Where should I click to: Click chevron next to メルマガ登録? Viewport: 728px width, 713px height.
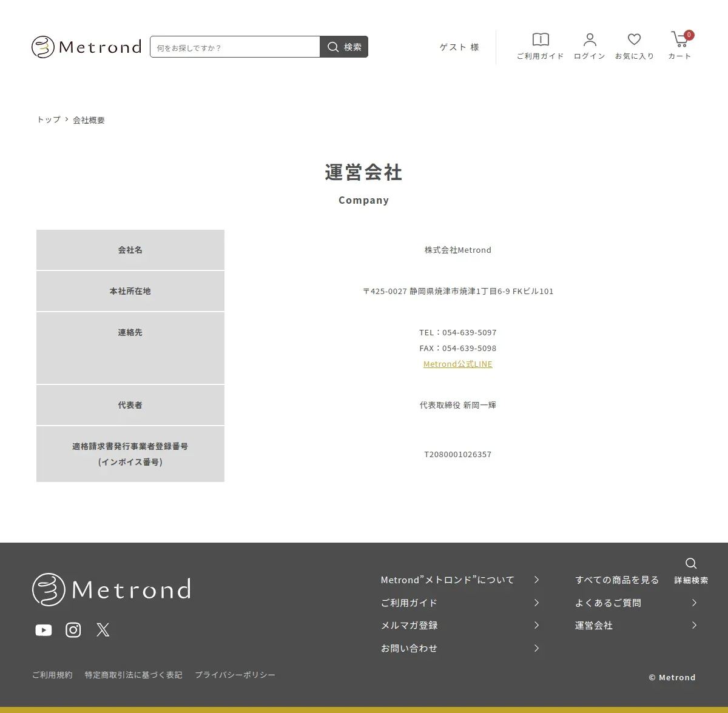tap(536, 625)
